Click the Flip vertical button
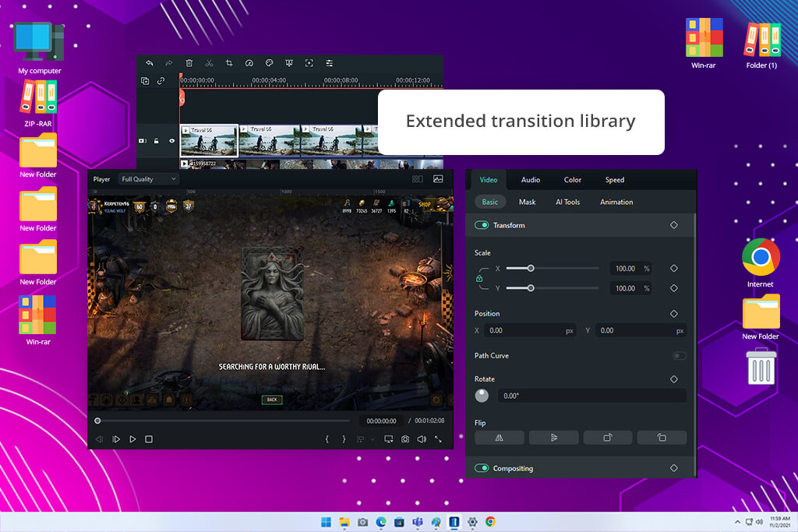 (554, 438)
